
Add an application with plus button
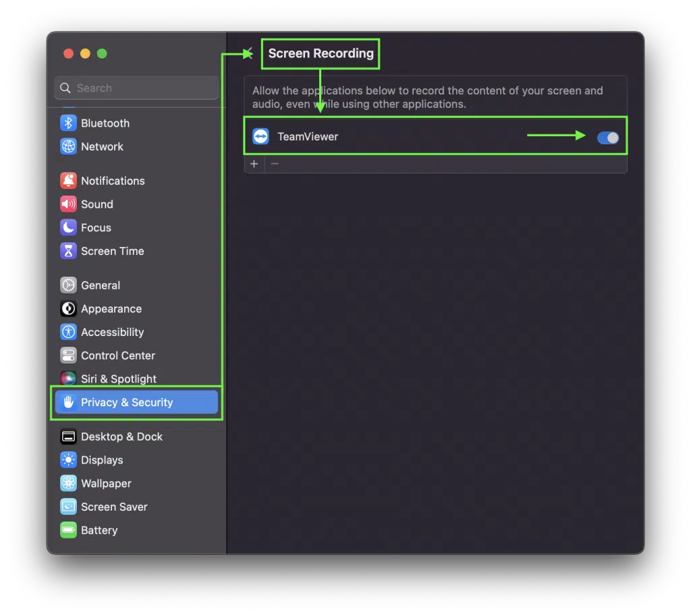click(x=254, y=164)
